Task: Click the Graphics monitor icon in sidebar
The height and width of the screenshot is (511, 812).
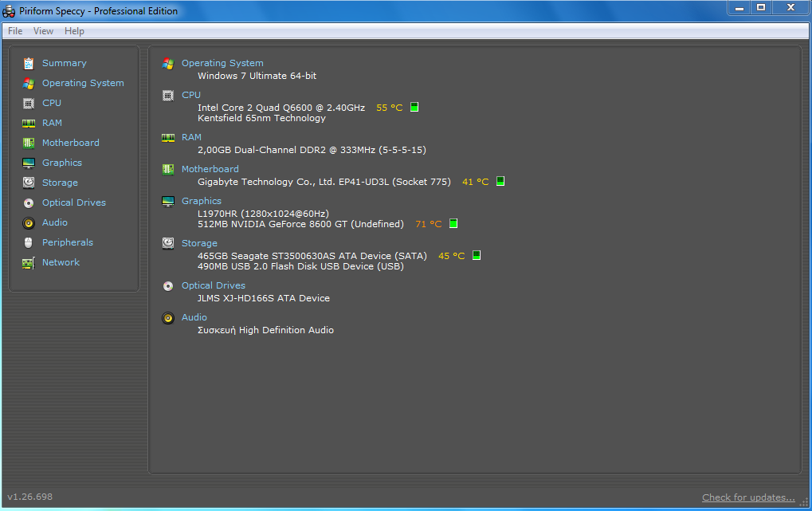Action: [x=29, y=163]
